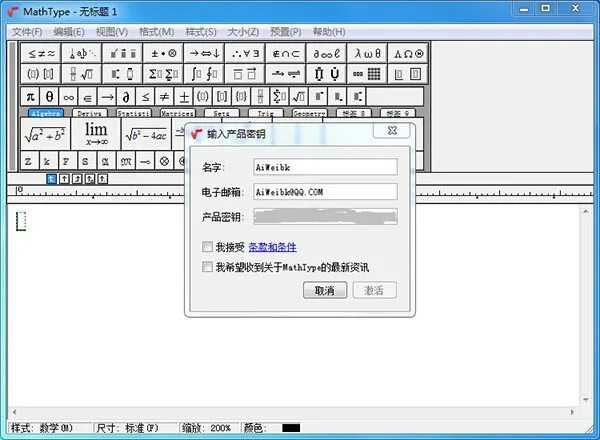
Task: Insert the square root of a²+b² expression
Action: 45,134
